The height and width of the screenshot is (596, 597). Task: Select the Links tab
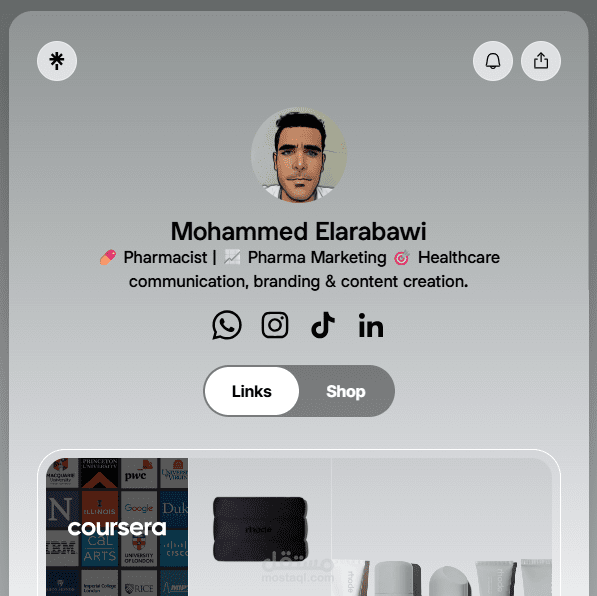252,391
